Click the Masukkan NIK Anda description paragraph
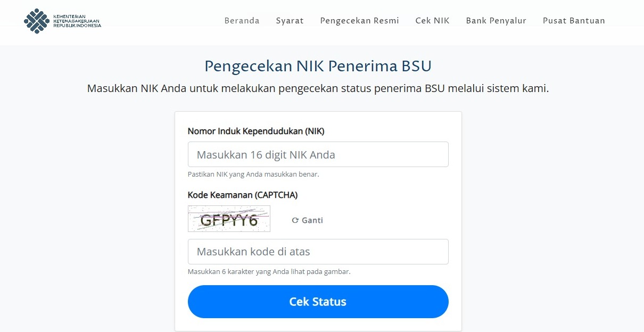The image size is (644, 332). pyautogui.click(x=318, y=88)
